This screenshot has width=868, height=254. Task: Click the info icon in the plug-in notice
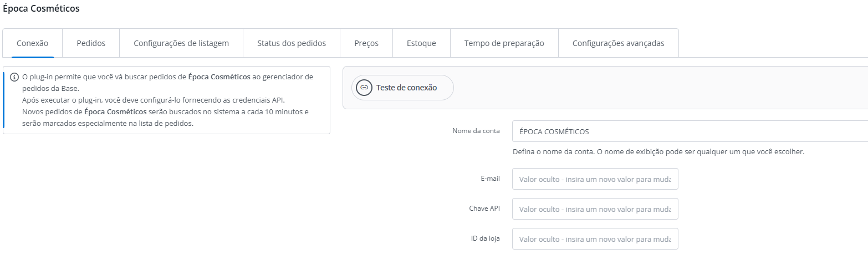pyautogui.click(x=14, y=77)
